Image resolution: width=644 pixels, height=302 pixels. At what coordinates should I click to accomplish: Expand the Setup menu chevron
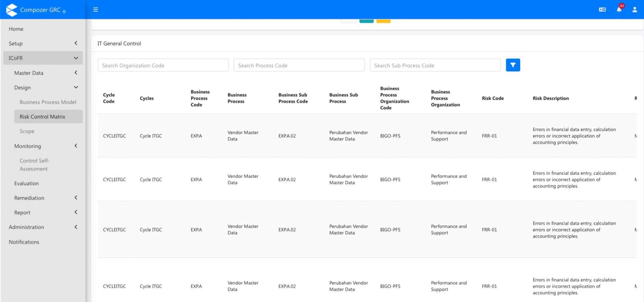(76, 43)
